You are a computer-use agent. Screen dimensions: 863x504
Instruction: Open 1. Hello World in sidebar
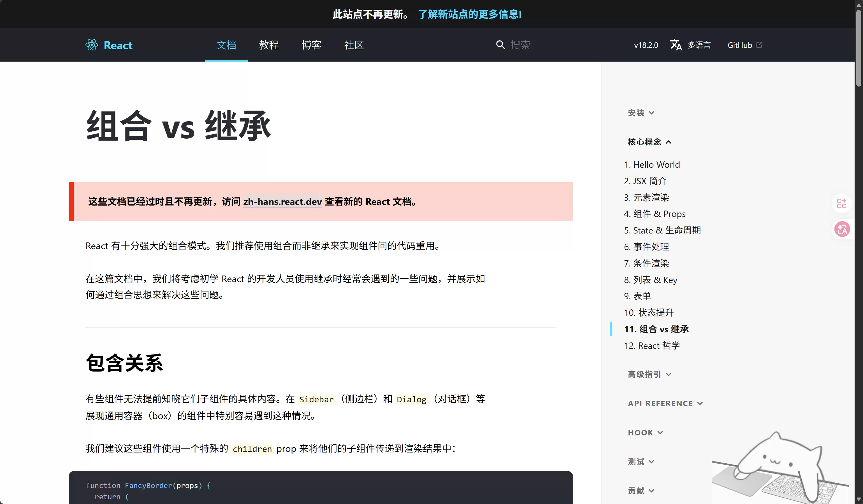tap(652, 164)
